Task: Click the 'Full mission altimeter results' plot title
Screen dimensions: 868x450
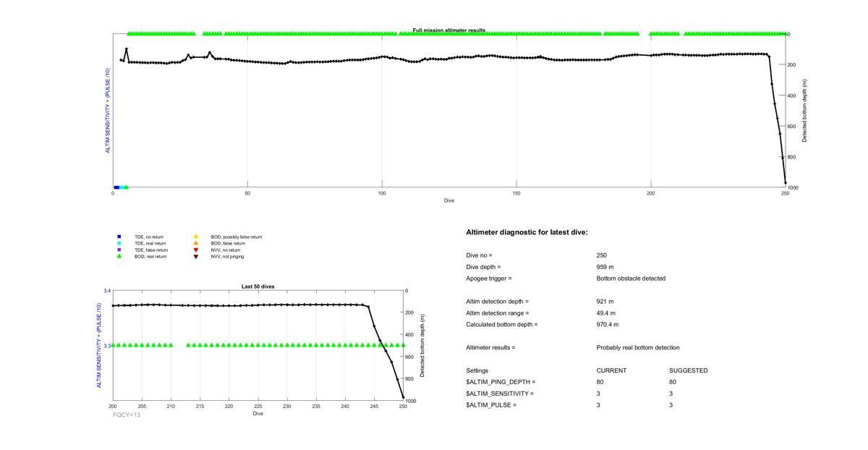Action: coord(449,30)
